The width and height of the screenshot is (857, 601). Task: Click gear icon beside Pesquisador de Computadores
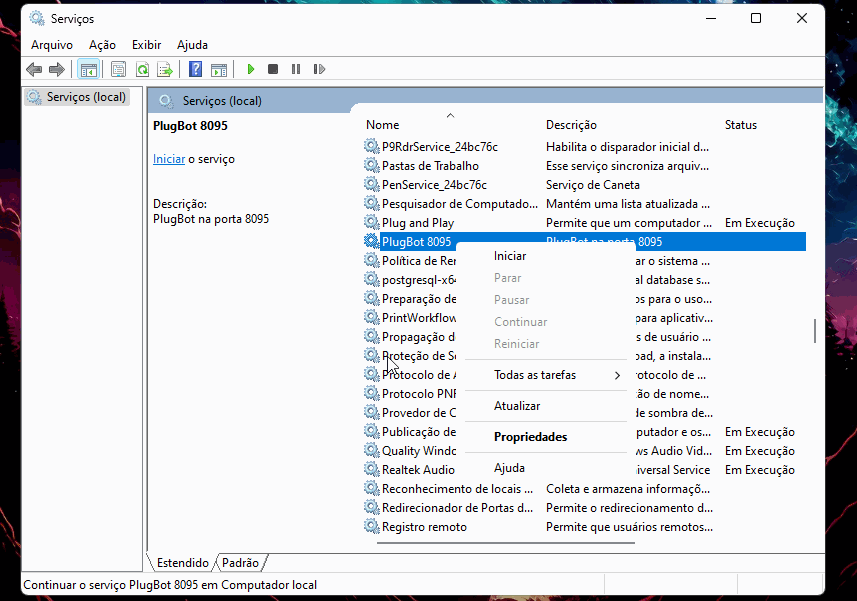pos(372,204)
